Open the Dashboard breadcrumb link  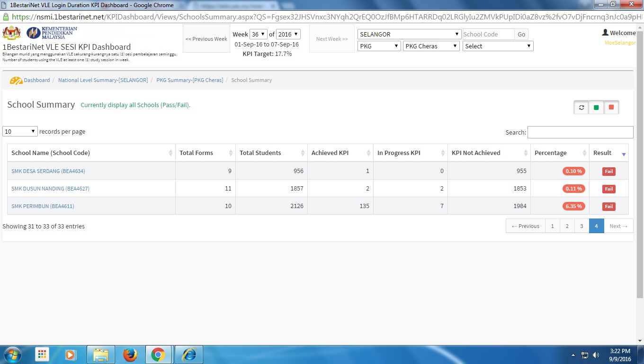[37, 80]
